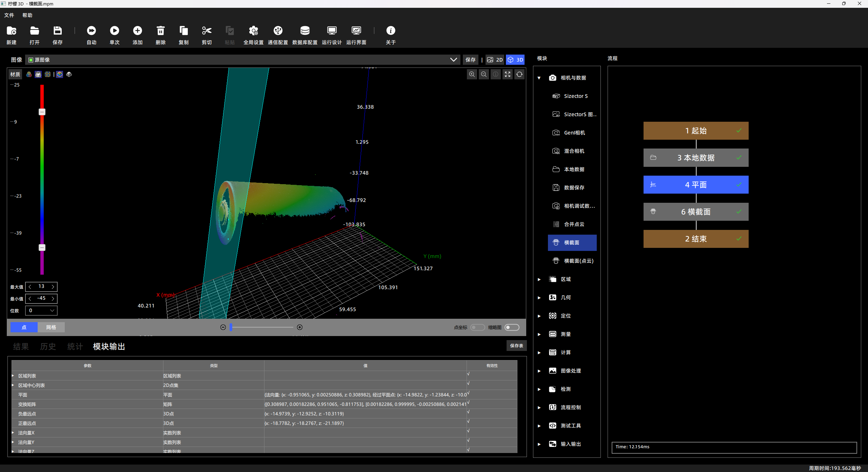Screen dimensions: 868x472
Task: Click the lower color scale slider handle
Action: (42, 248)
